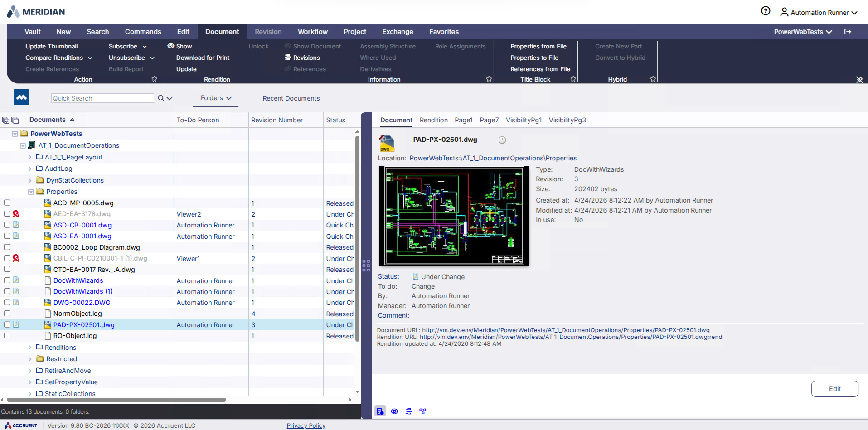
Task: Open the viewer eye icon in bottom toolbar
Action: coord(394,411)
